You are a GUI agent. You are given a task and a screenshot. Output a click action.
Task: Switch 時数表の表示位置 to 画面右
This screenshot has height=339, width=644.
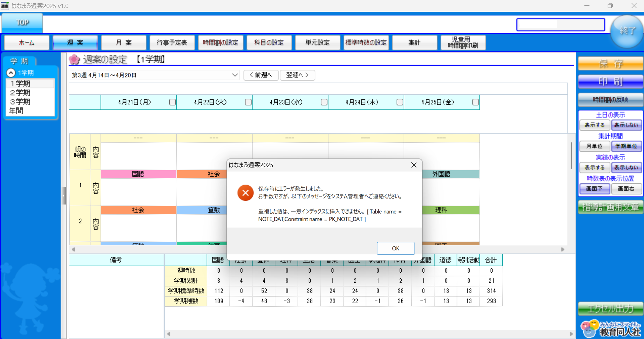point(626,189)
